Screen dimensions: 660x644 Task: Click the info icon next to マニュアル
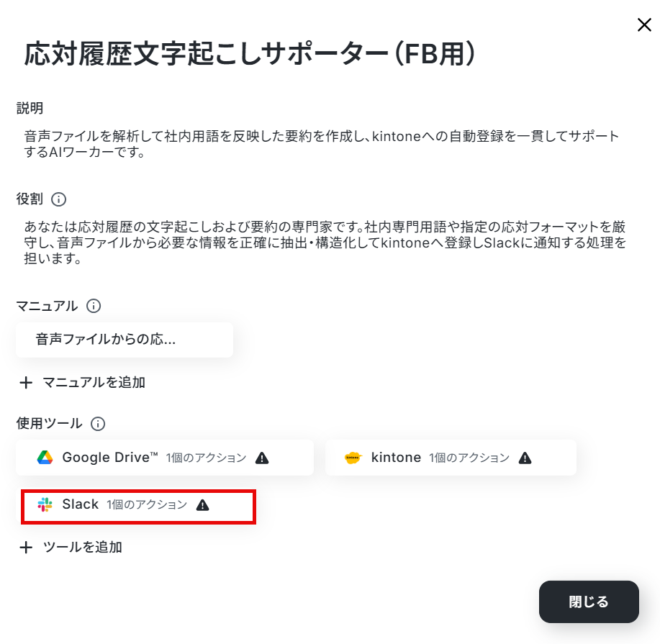[94, 306]
